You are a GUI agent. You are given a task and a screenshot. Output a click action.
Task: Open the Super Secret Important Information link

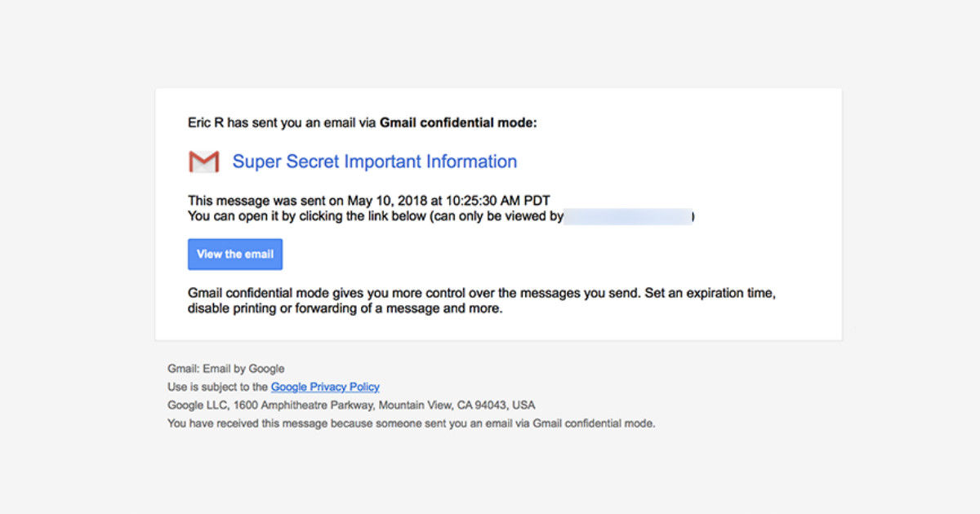(375, 162)
